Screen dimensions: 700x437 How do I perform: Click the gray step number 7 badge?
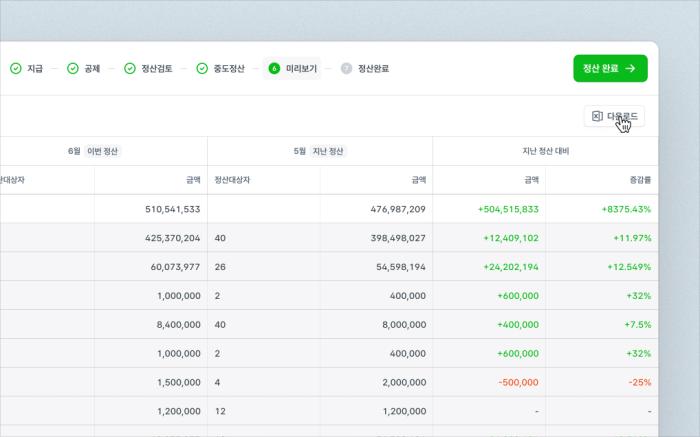click(346, 68)
